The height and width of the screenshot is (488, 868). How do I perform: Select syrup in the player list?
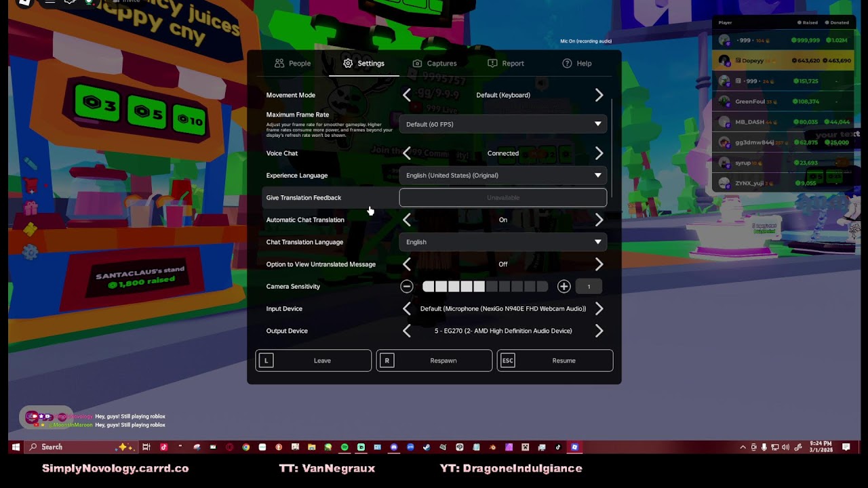tap(785, 163)
